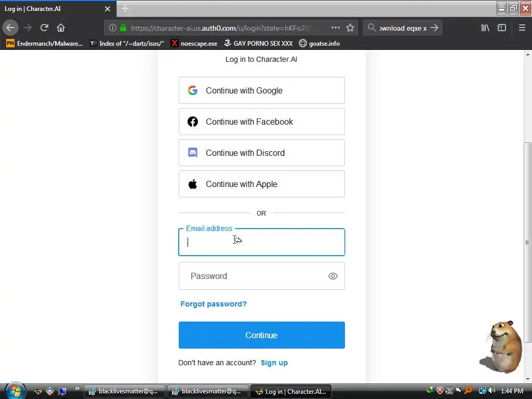This screenshot has width=532, height=399.
Task: Select the Log in | Character.AI tab
Action: point(58,9)
